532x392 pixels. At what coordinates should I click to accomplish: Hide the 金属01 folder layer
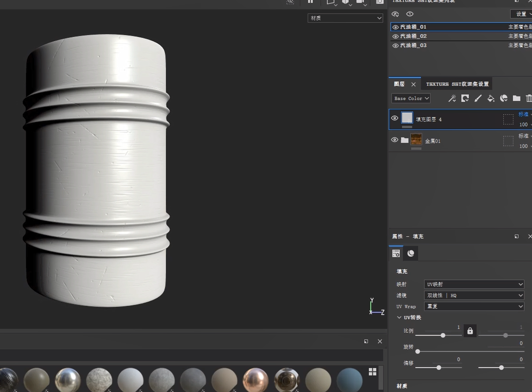point(395,140)
